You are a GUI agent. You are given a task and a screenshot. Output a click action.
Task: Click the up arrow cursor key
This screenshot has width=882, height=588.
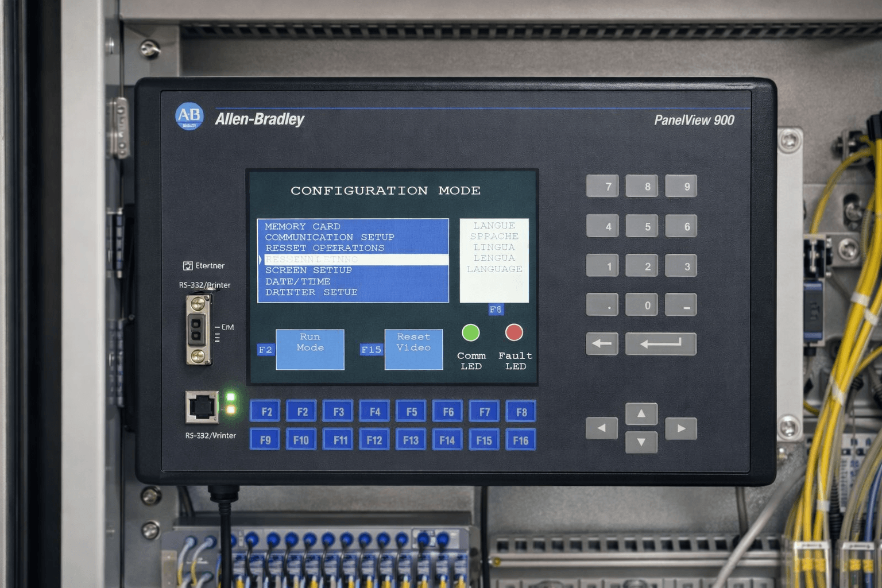[x=641, y=413]
